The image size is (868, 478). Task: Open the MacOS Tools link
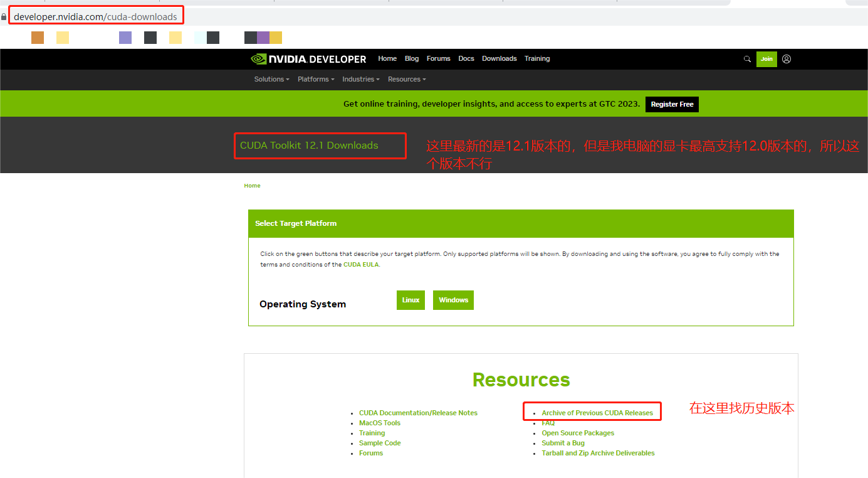[x=380, y=423]
